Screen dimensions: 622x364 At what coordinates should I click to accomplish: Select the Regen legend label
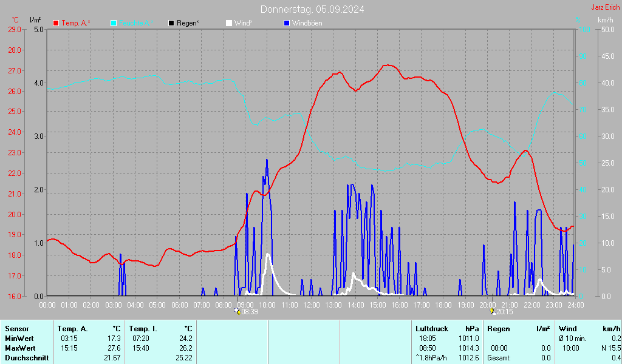tap(188, 23)
